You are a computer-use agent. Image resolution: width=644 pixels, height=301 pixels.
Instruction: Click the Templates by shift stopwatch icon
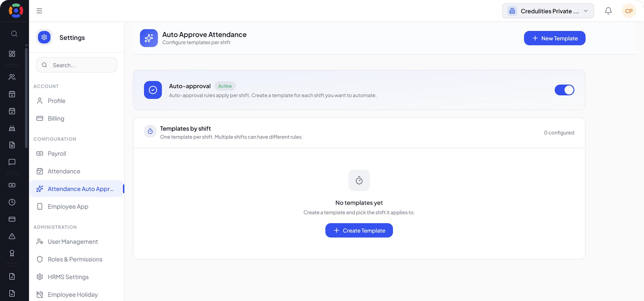coord(150,131)
